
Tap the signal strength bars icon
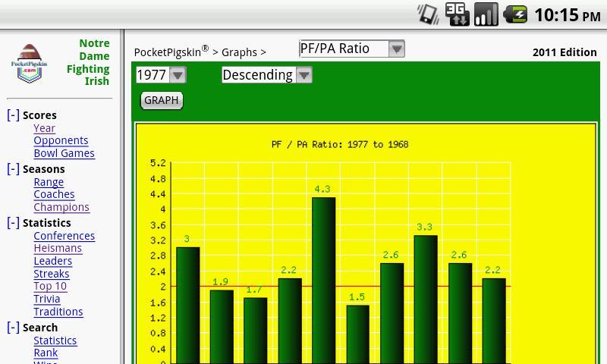coord(486,14)
